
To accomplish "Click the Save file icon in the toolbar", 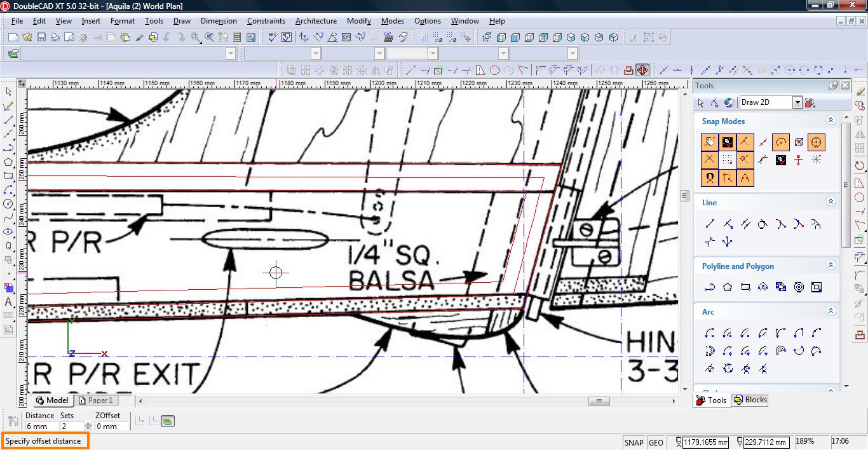I will click(x=41, y=37).
